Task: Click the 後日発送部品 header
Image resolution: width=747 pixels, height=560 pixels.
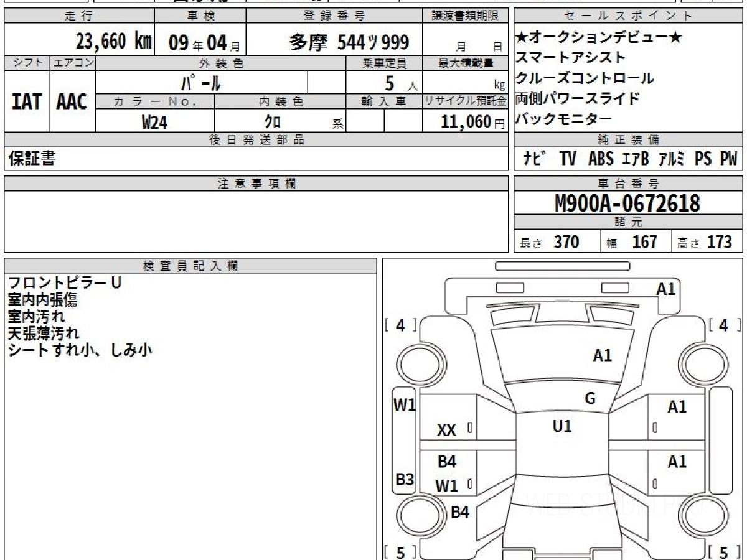Action: (256, 140)
